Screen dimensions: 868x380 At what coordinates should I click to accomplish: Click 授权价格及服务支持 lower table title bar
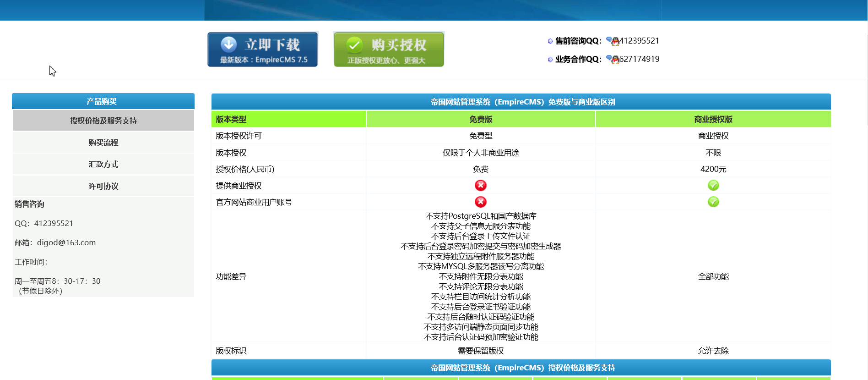tap(521, 368)
